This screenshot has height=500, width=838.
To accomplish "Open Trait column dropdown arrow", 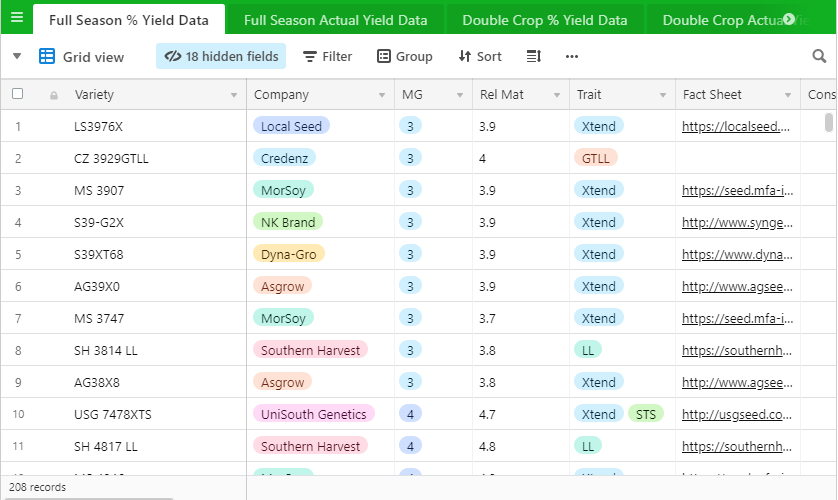I will coord(663,95).
